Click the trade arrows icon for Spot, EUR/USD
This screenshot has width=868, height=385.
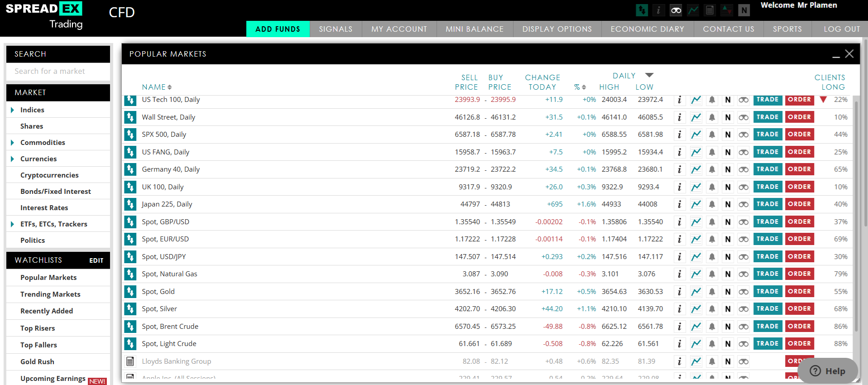click(130, 239)
